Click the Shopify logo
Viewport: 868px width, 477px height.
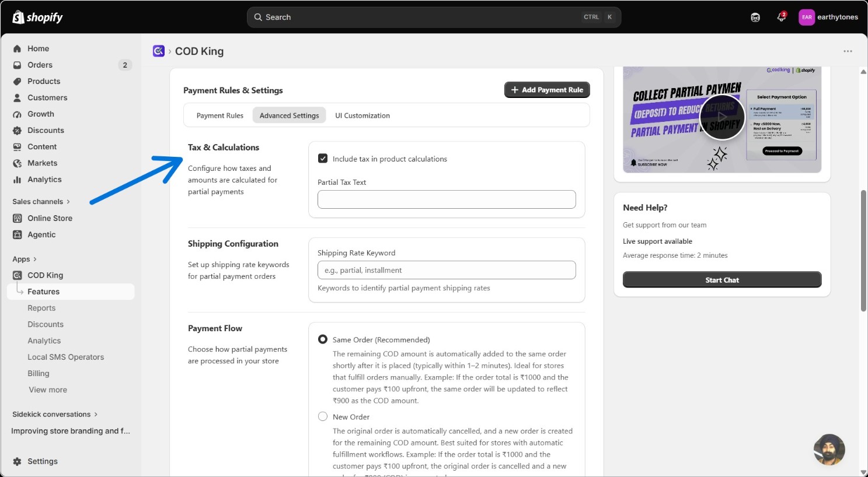click(x=37, y=17)
